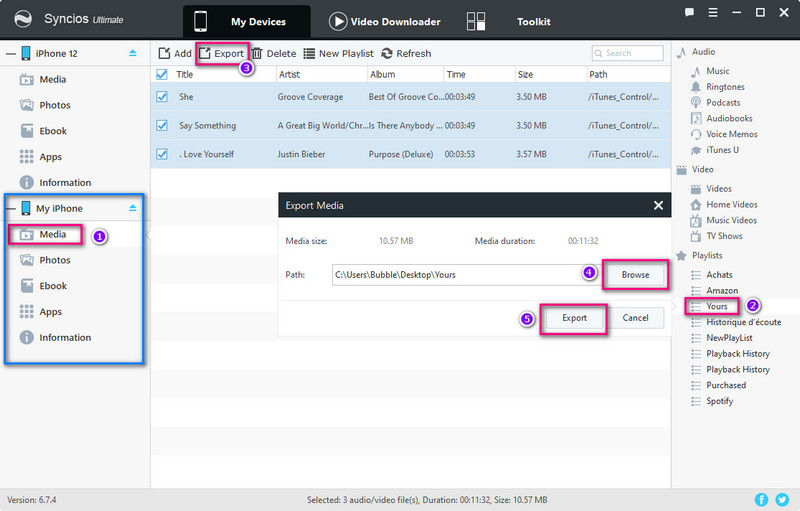Switch to My Devices tab
Viewport: 800px width, 511px height.
click(246, 21)
